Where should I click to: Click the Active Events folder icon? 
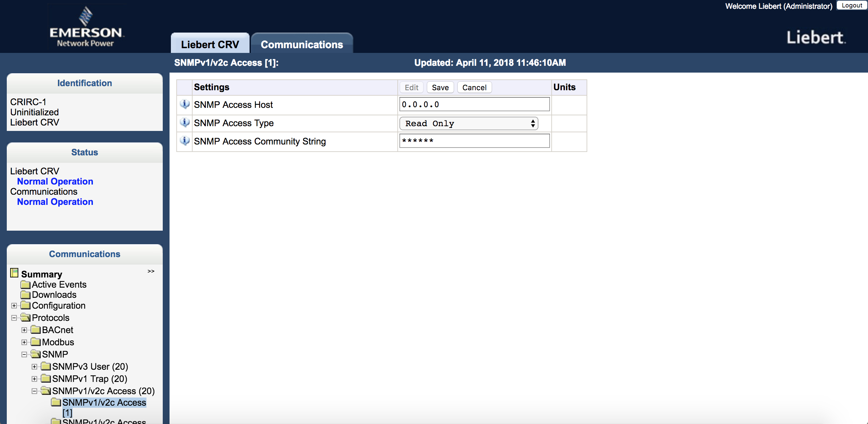pyautogui.click(x=25, y=284)
